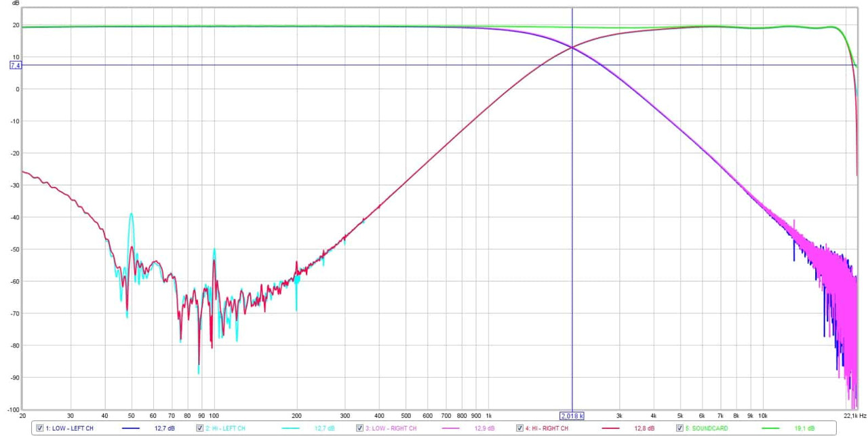Screen dimensions: 868x436
Task: Toggle the SOUNDCARD measurement checkbox
Action: pyautogui.click(x=679, y=429)
